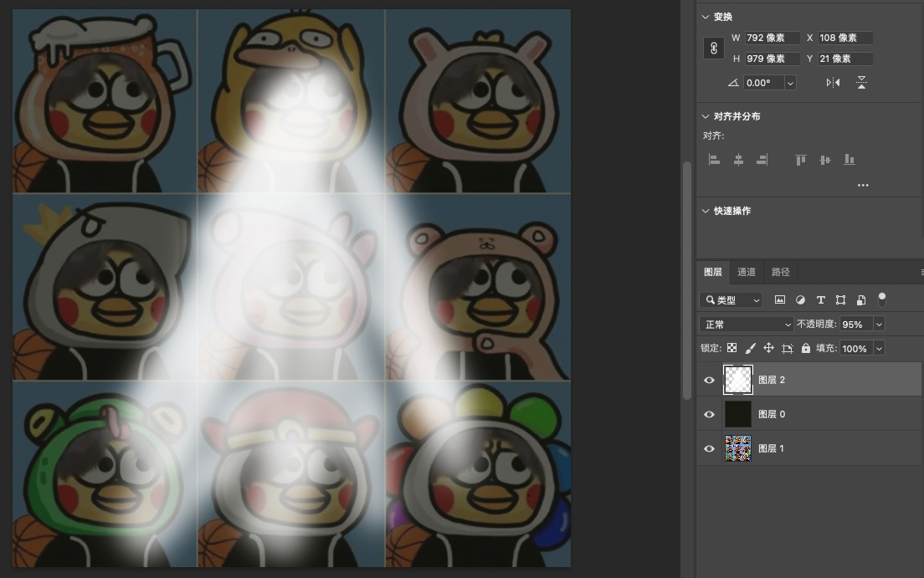This screenshot has height=578, width=924.
Task: Open the 正常 blend mode dropdown
Action: (746, 324)
